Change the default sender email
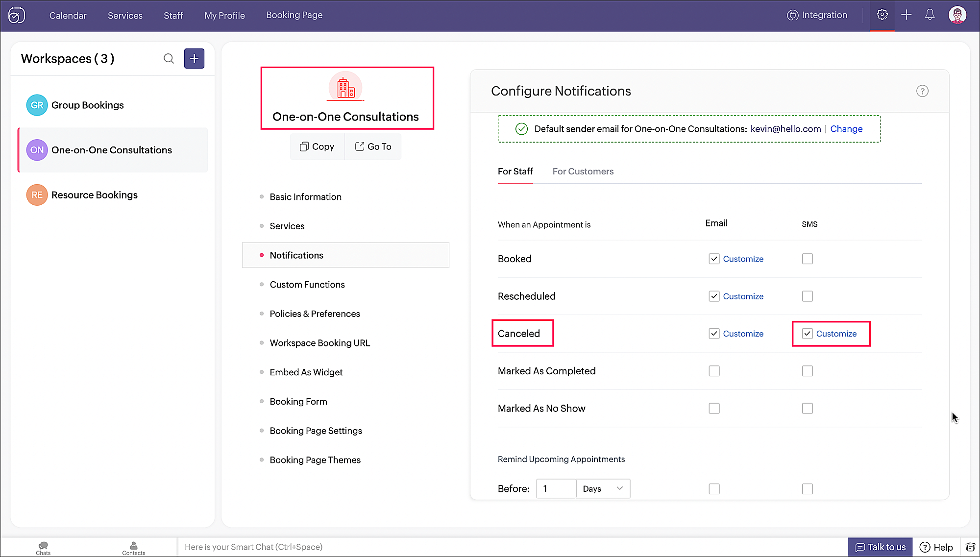The image size is (980, 557). [x=846, y=129]
